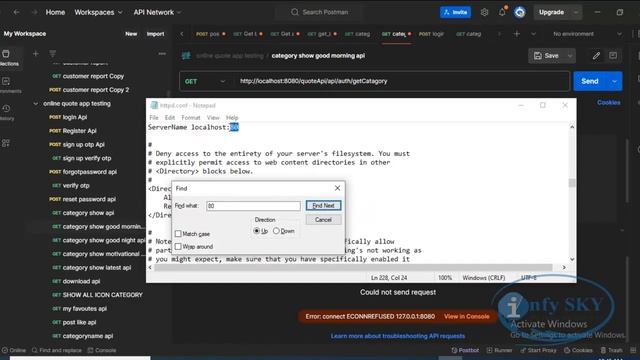Open the Environments sidebar icon

click(x=7, y=85)
